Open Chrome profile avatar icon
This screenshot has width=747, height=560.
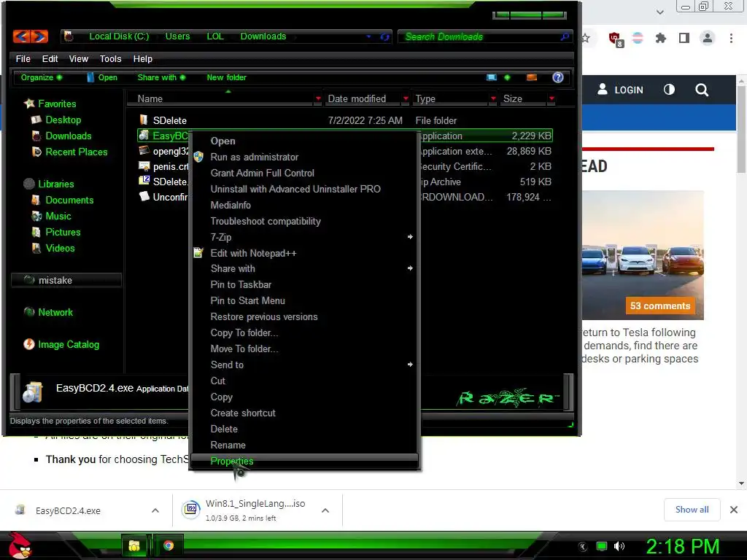click(x=708, y=38)
